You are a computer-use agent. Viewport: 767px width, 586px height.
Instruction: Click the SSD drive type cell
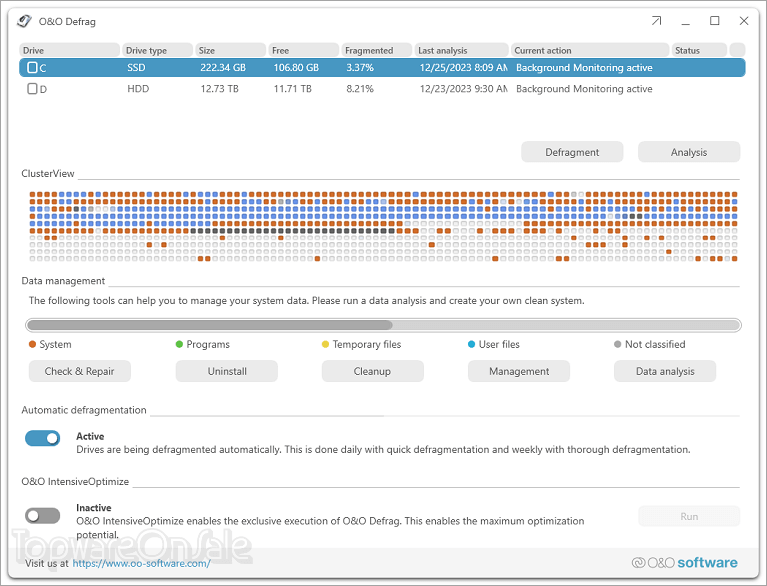coord(136,68)
